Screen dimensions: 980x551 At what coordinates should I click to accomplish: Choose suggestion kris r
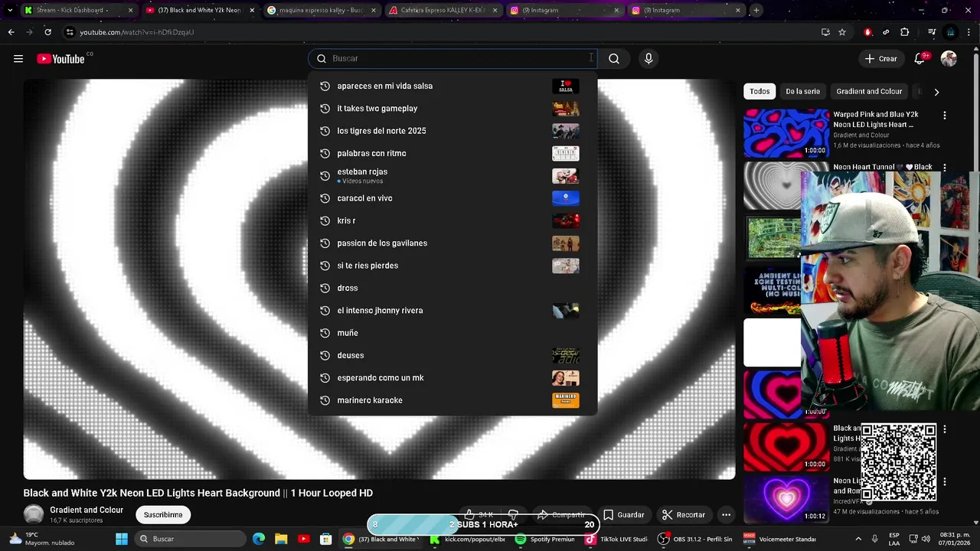[x=452, y=220]
